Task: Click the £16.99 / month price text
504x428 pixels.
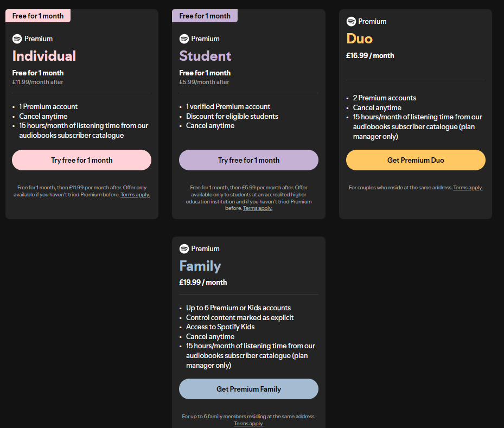Action: coord(370,55)
